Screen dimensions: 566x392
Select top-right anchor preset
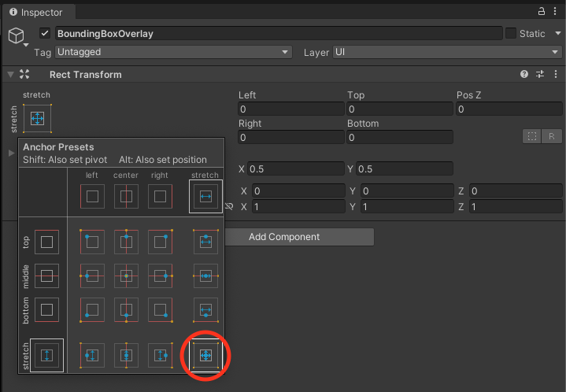point(161,242)
